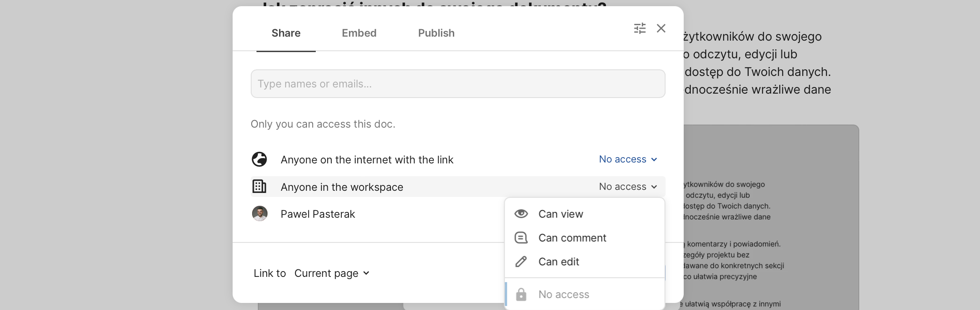This screenshot has width=980, height=310.
Task: Close the share dialog
Action: coord(661,28)
